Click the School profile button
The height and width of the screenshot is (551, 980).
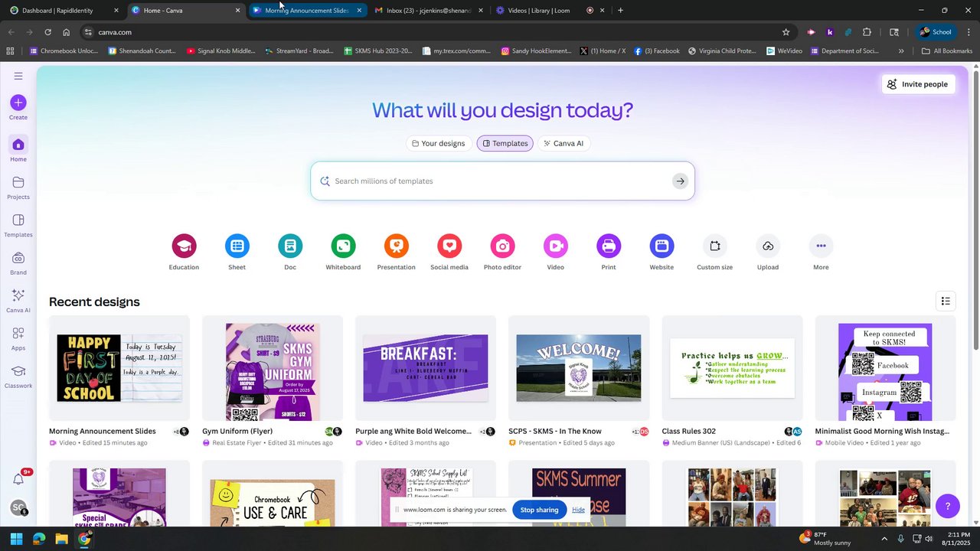(x=936, y=32)
